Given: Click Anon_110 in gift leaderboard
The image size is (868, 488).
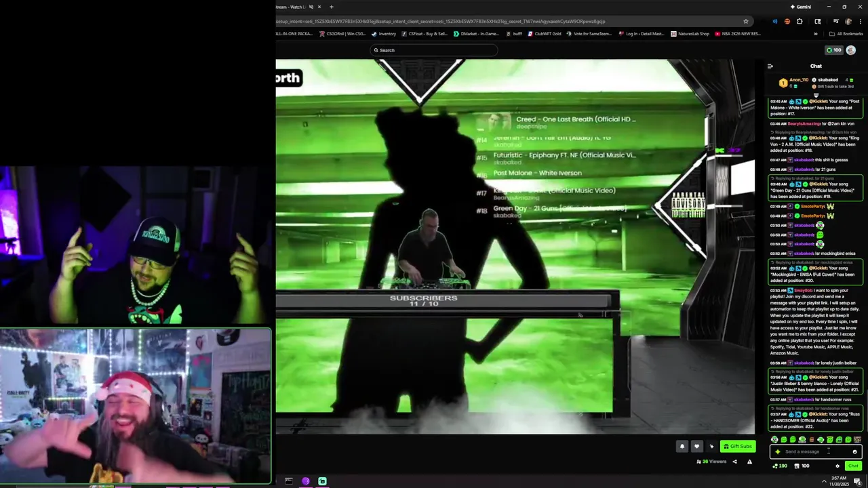Looking at the screenshot, I should pos(799,80).
